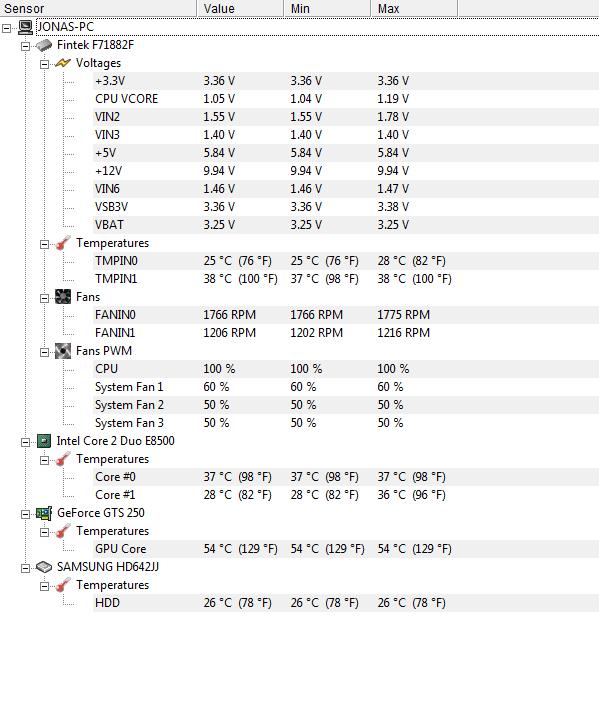The width and height of the screenshot is (599, 711).
Task: Click the SAMSUNG HD642JJ drive icon
Action: point(44,567)
